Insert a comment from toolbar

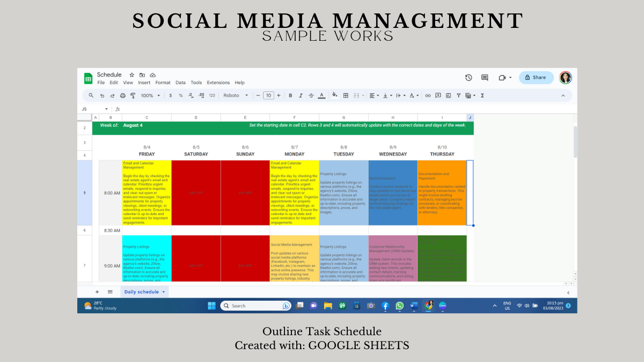click(x=438, y=95)
